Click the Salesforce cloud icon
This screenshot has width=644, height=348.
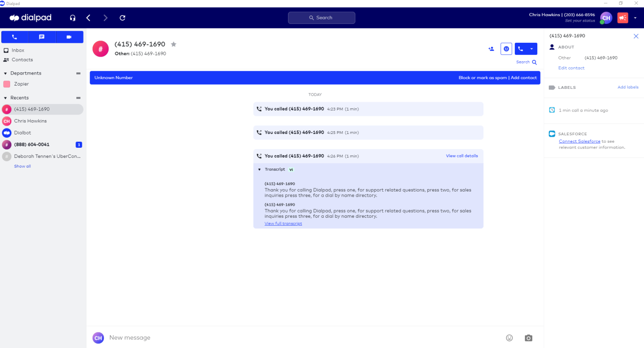click(552, 134)
